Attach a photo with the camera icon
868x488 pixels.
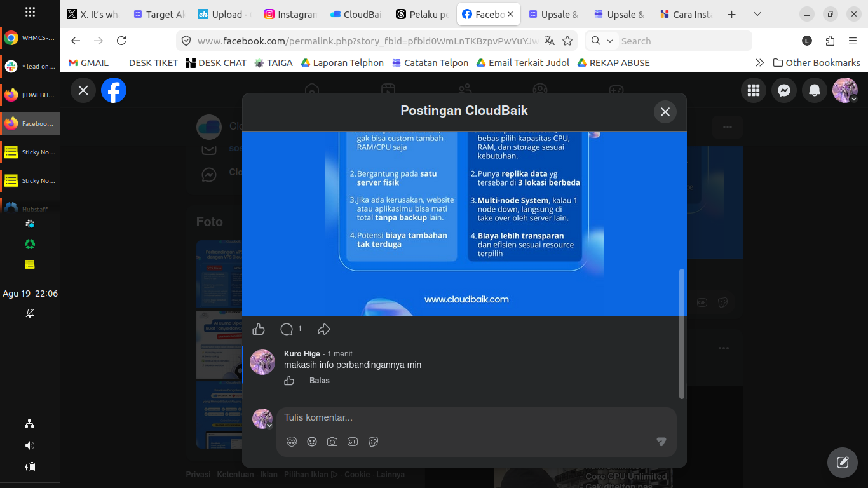332,442
